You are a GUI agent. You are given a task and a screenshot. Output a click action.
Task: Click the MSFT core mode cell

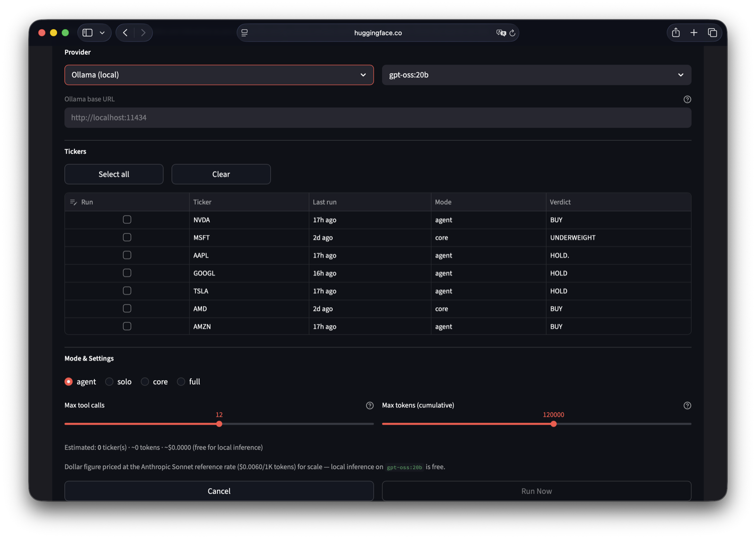[489, 238]
